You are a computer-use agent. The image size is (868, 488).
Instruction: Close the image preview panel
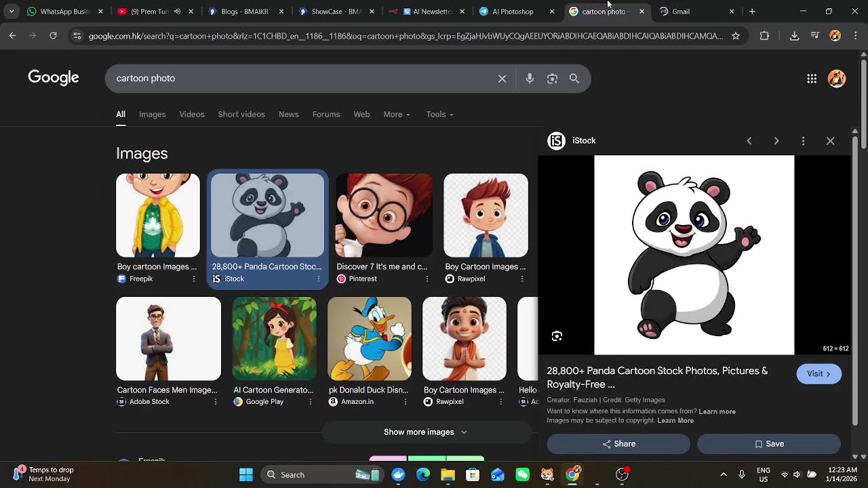click(831, 141)
